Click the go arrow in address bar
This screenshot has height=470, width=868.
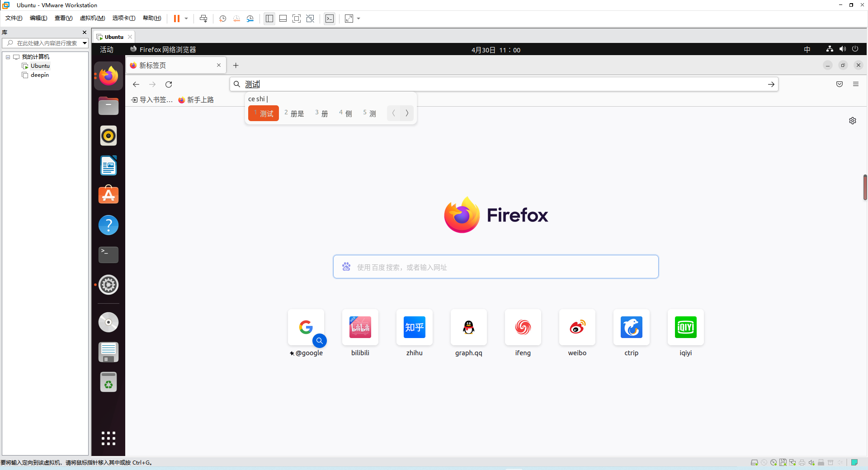click(771, 85)
